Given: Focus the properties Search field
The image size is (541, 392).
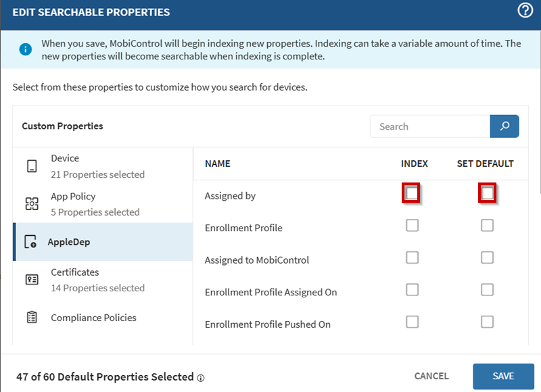Looking at the screenshot, I should (429, 126).
